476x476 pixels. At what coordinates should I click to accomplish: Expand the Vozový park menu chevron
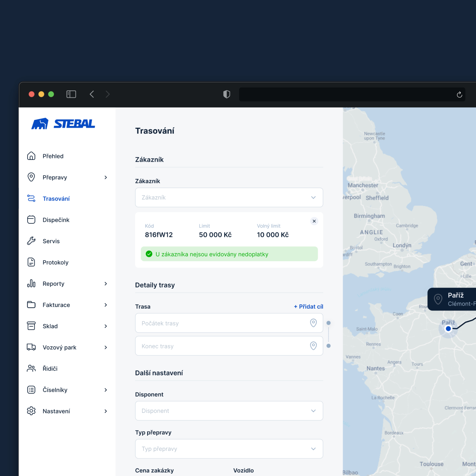(x=106, y=347)
